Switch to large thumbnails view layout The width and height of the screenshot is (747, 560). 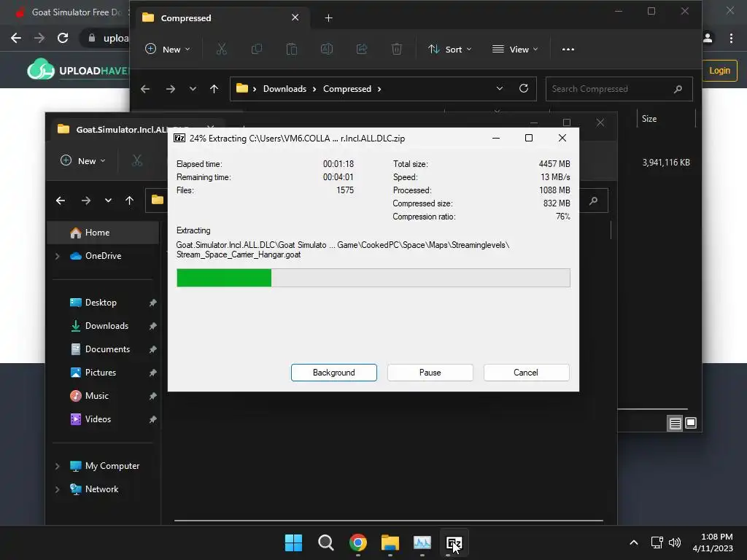[691, 423]
